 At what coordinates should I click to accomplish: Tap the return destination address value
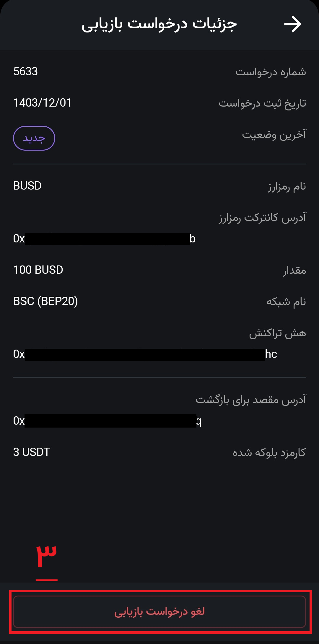[x=107, y=421]
